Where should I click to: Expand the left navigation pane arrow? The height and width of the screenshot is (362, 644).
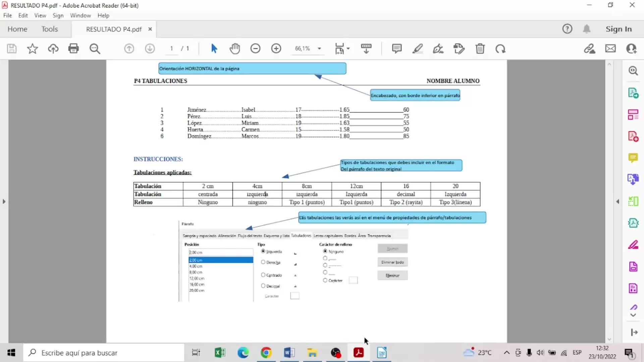click(4, 201)
